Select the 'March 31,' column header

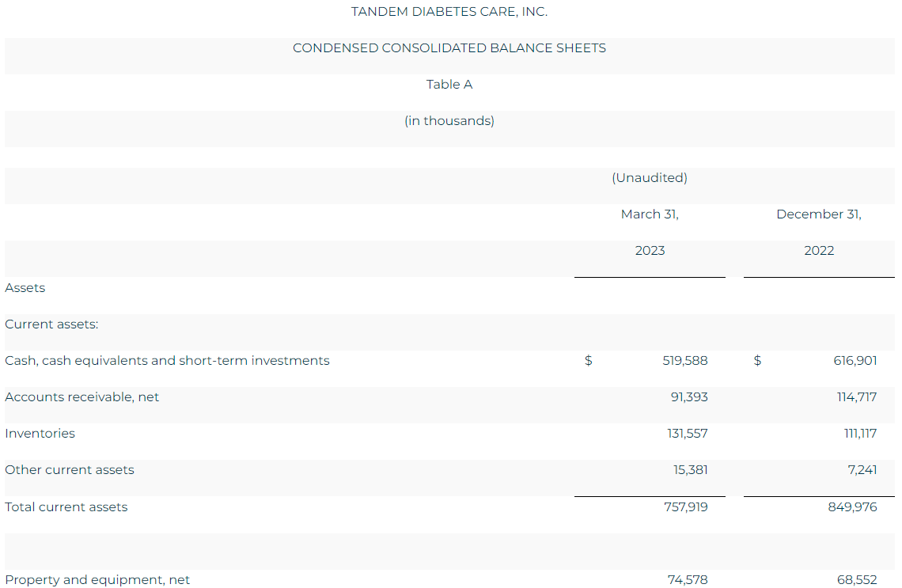point(650,214)
